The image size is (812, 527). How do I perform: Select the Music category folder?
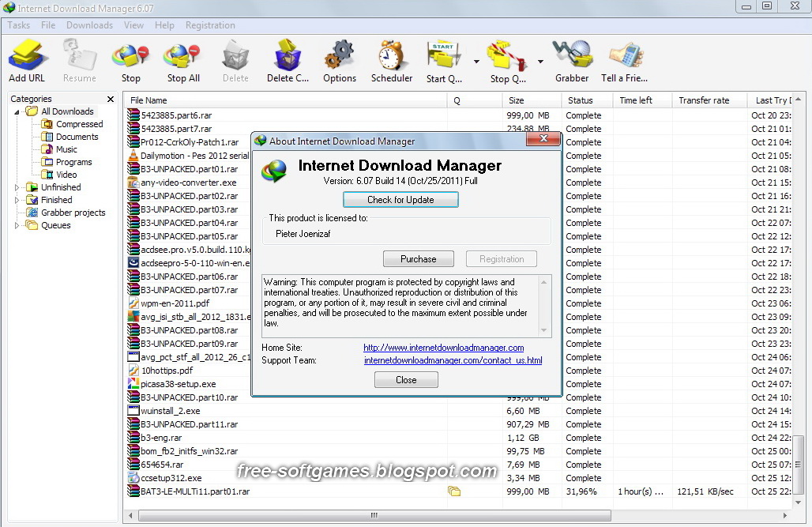[59, 149]
